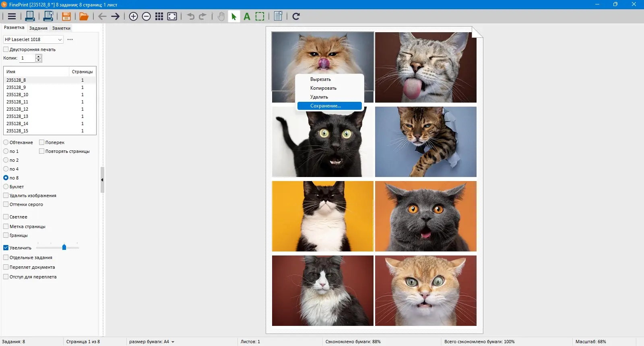Viewport: 644px width, 346px height.
Task: Increase copies with up spinner arrow
Action: 39,56
